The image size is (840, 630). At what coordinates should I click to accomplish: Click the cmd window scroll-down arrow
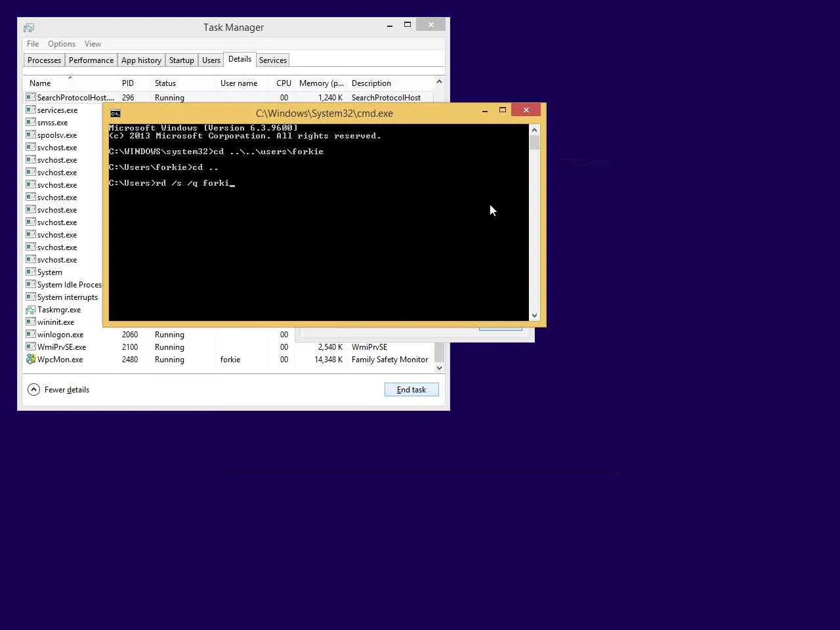tap(534, 316)
